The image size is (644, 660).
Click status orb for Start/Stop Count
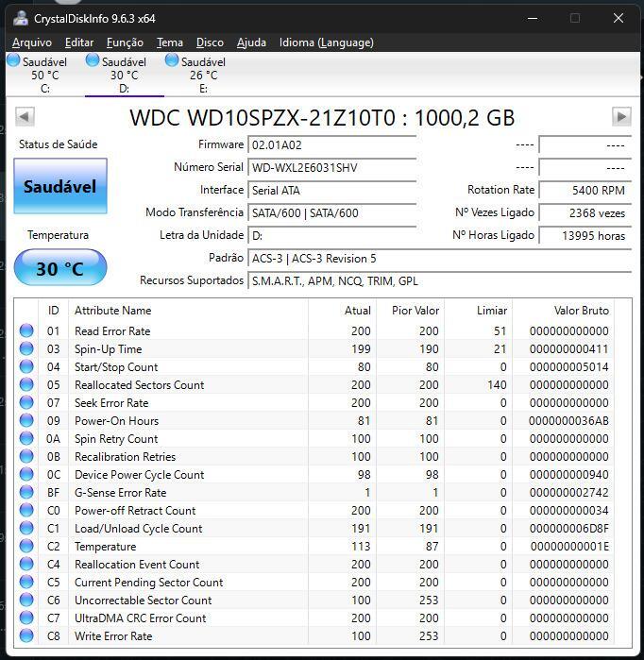click(x=26, y=367)
